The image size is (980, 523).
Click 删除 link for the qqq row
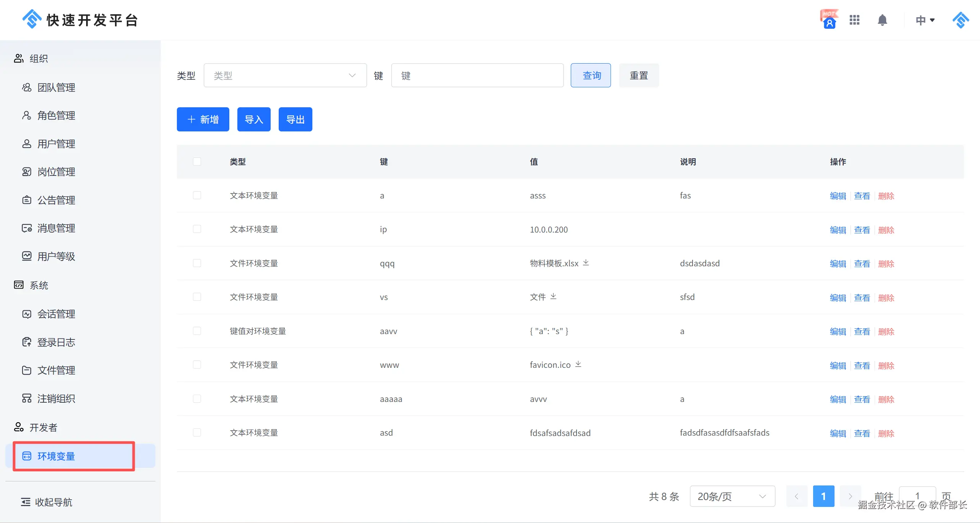point(886,264)
